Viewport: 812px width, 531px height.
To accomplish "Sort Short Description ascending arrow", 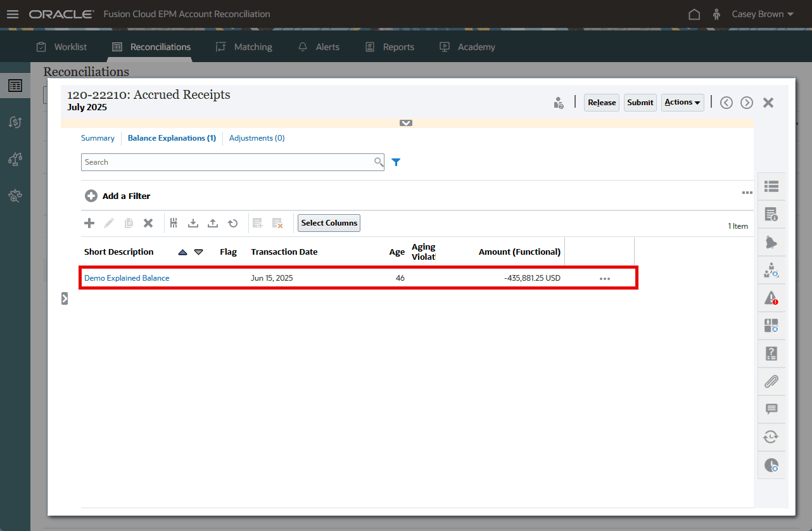I will 183,252.
